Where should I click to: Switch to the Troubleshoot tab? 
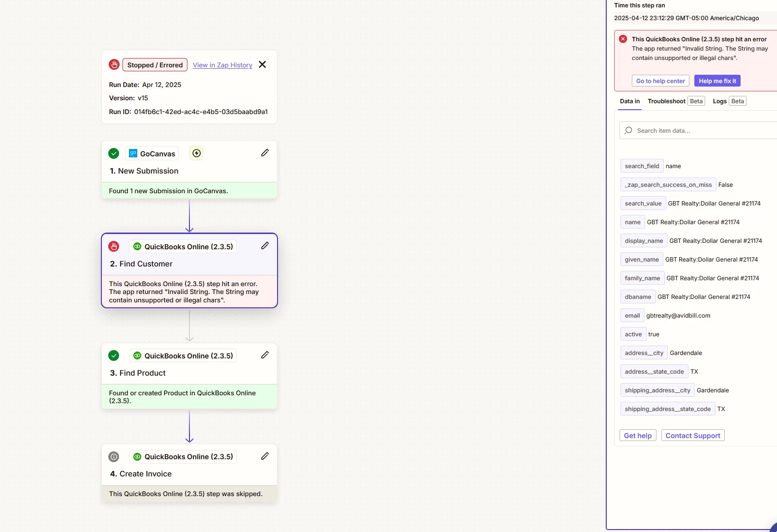tap(676, 101)
